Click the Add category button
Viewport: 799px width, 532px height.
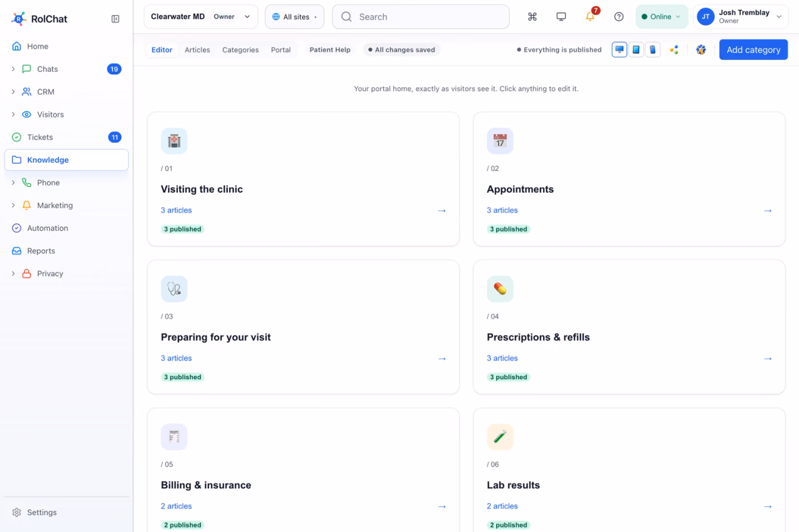point(753,50)
